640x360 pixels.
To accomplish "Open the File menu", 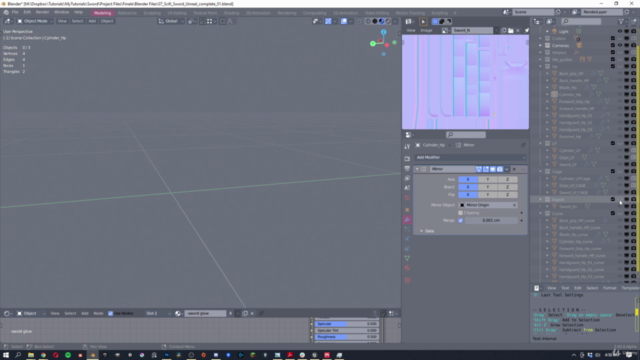I will click(x=15, y=12).
